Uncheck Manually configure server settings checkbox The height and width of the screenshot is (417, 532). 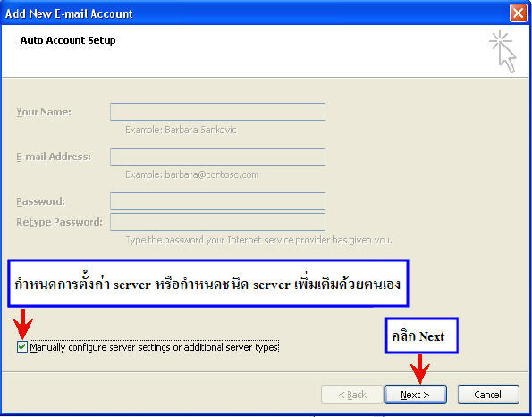22,346
